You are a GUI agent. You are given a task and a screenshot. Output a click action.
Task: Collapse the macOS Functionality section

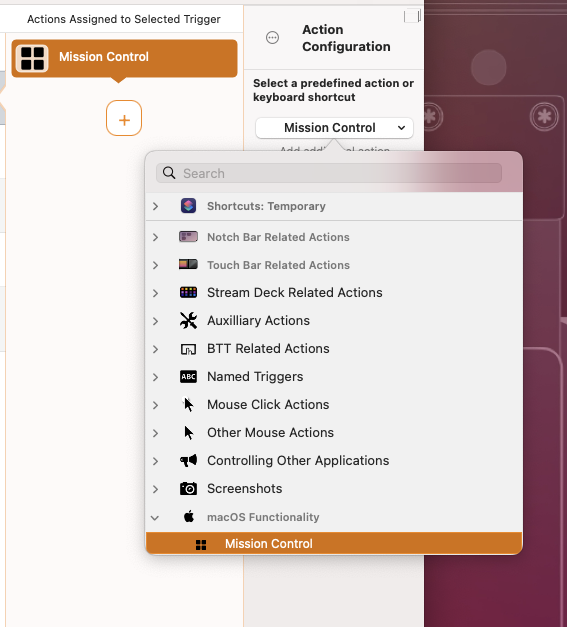point(155,518)
